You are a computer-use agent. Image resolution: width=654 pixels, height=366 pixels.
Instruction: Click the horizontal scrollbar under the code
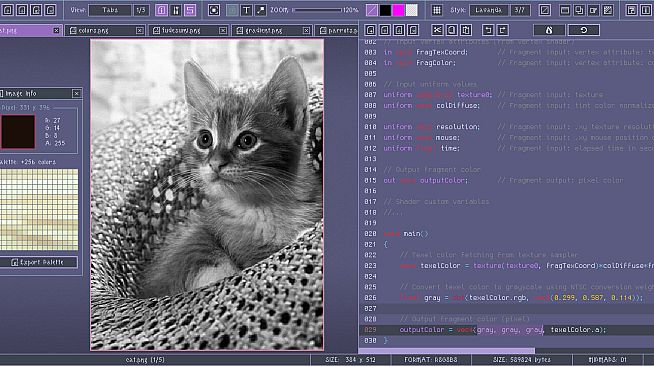tap(447, 351)
